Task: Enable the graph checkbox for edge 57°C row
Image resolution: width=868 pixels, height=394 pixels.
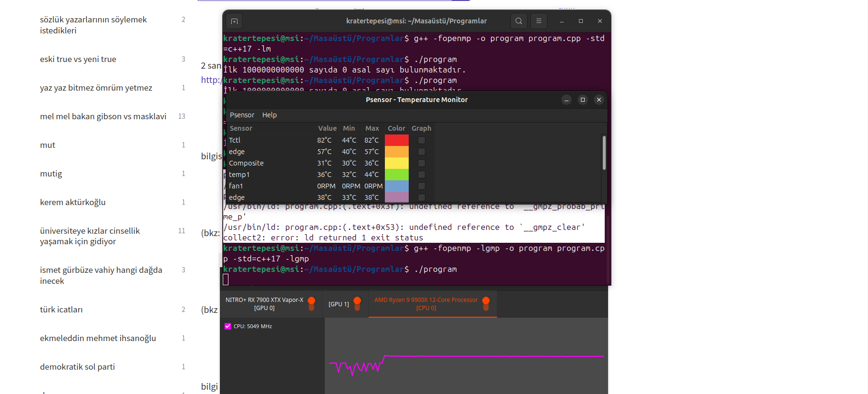Action: (x=422, y=152)
